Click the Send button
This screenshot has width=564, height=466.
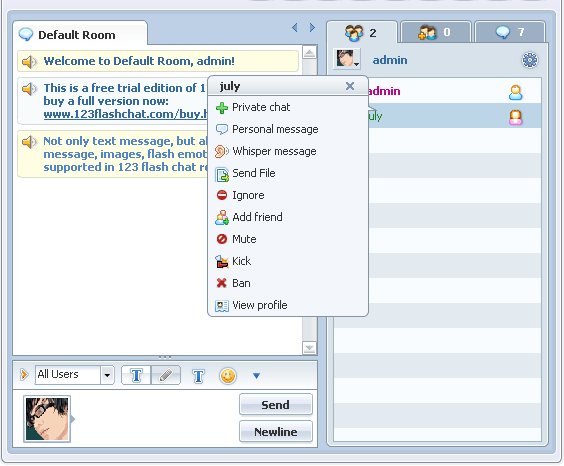pos(276,405)
